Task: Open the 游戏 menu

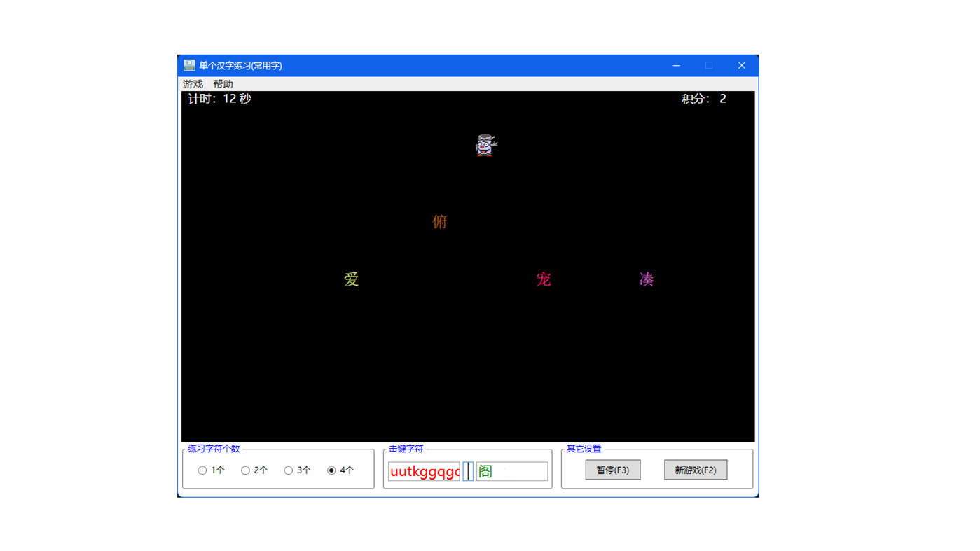Action: tap(192, 83)
